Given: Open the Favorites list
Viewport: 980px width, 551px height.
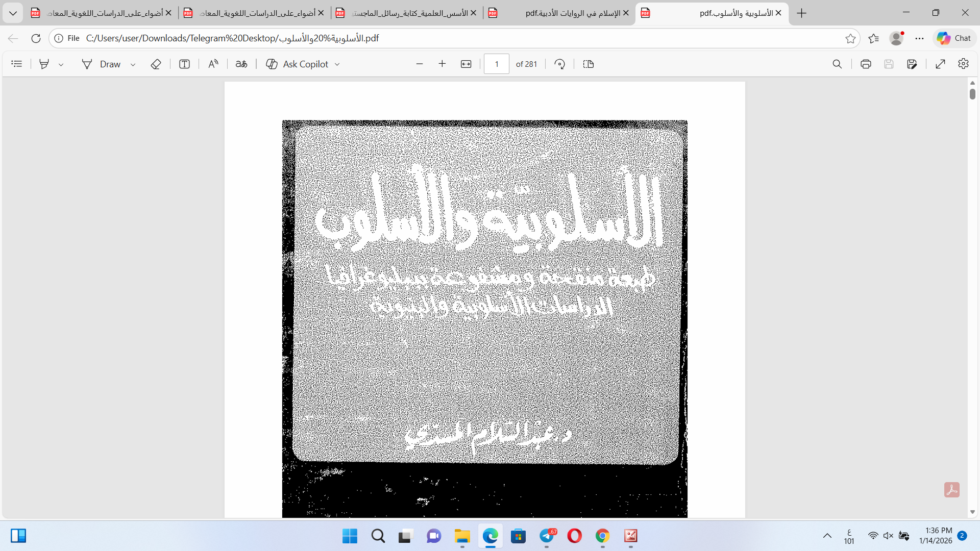Looking at the screenshot, I should pyautogui.click(x=873, y=38).
